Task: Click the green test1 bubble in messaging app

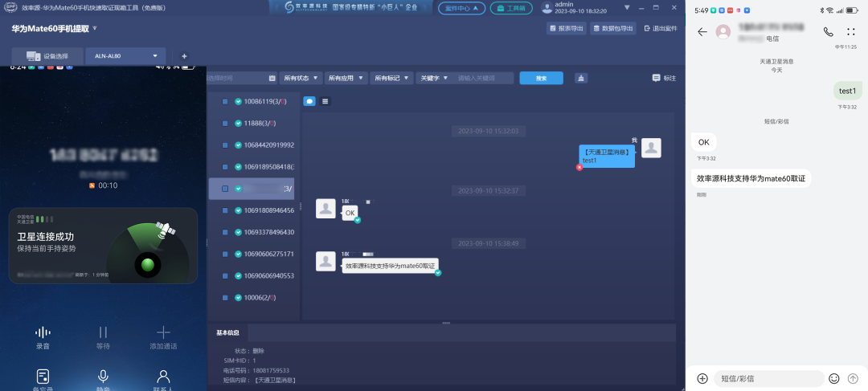Action: (x=848, y=92)
